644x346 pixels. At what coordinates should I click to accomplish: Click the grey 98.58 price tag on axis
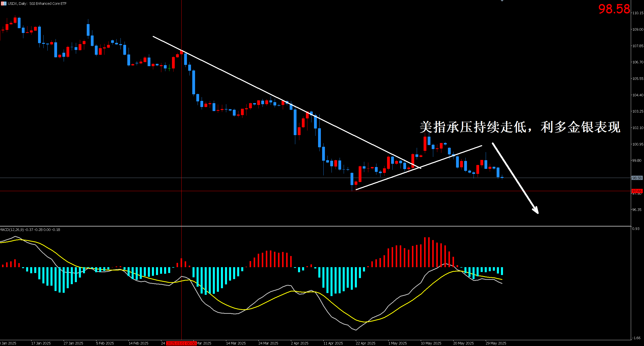click(x=637, y=178)
